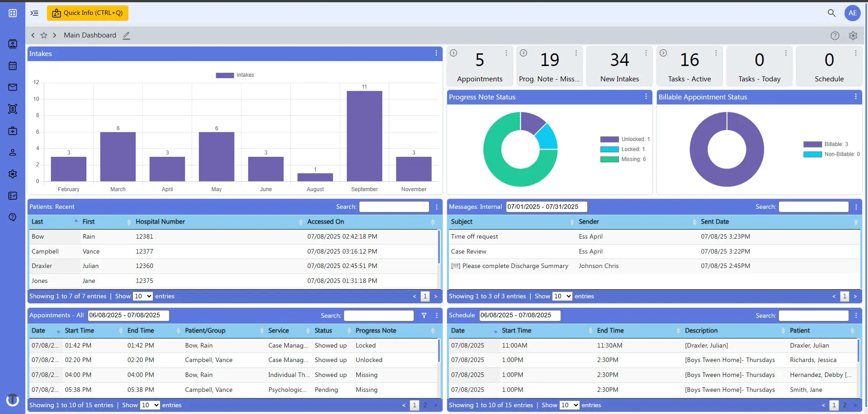Open Show entries dropdown in Messages: Internal
Image resolution: width=868 pixels, height=414 pixels.
click(x=562, y=296)
